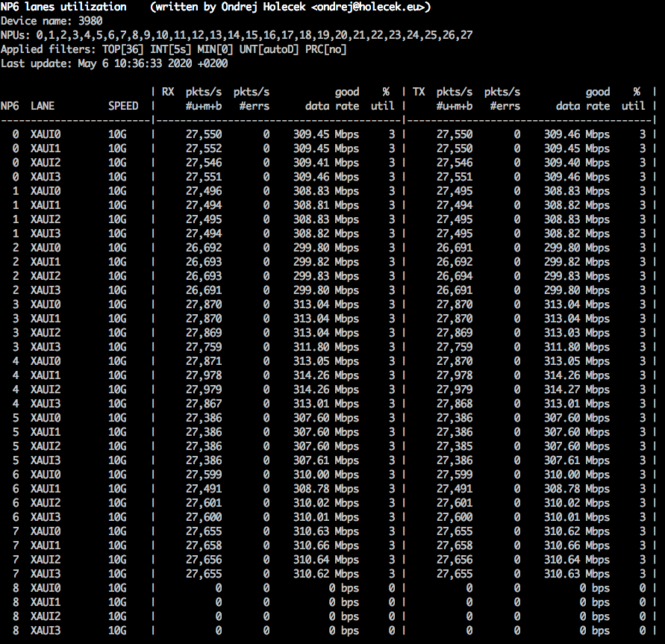Image resolution: width=665 pixels, height=644 pixels.
Task: Click the 26,694 TX packets value
Action: (455, 276)
